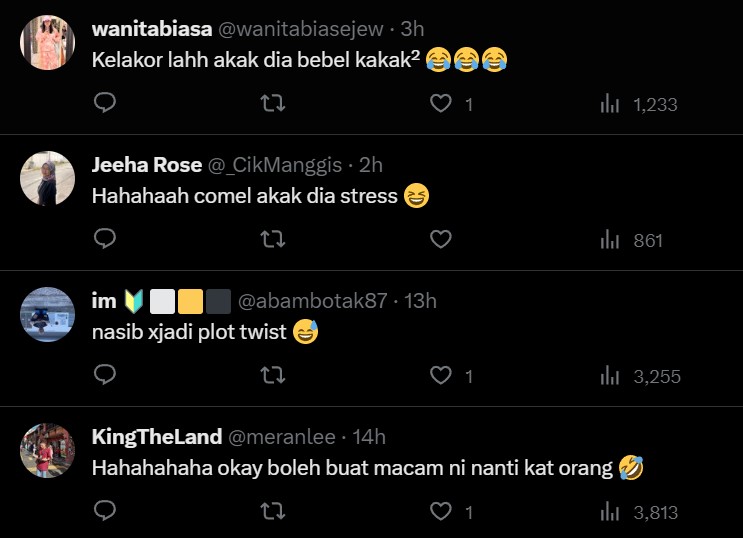This screenshot has height=538, width=743.
Task: Reply to wanitabiasa's tweet
Action: click(105, 103)
